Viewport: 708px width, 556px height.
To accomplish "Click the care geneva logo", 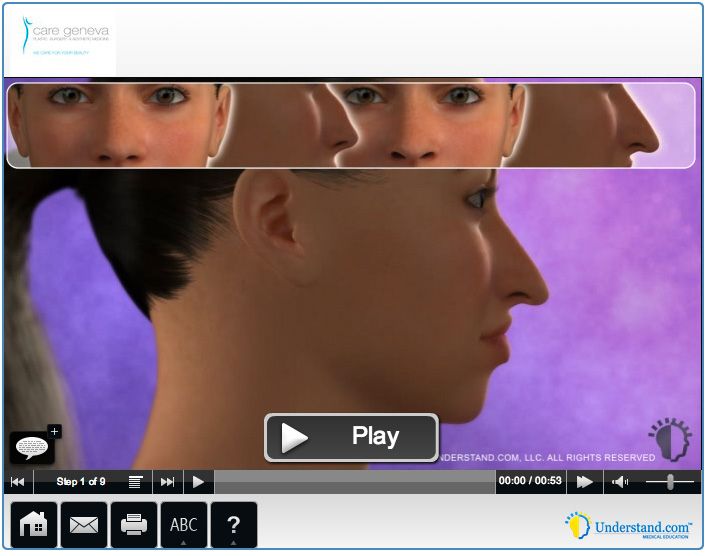I will (x=63, y=37).
